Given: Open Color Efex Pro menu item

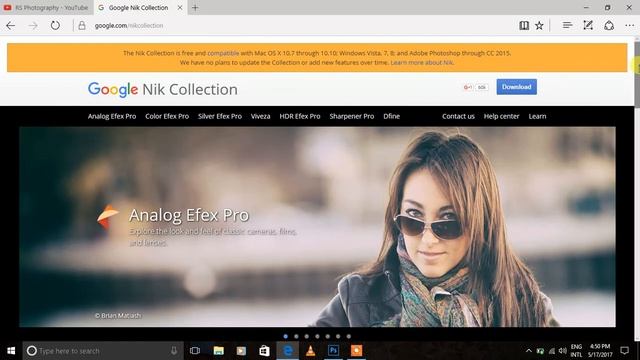Looking at the screenshot, I should [167, 116].
